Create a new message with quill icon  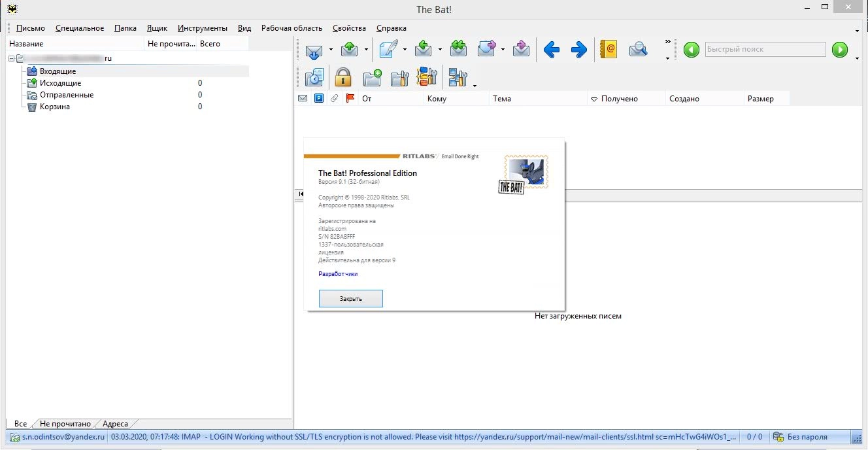[389, 49]
